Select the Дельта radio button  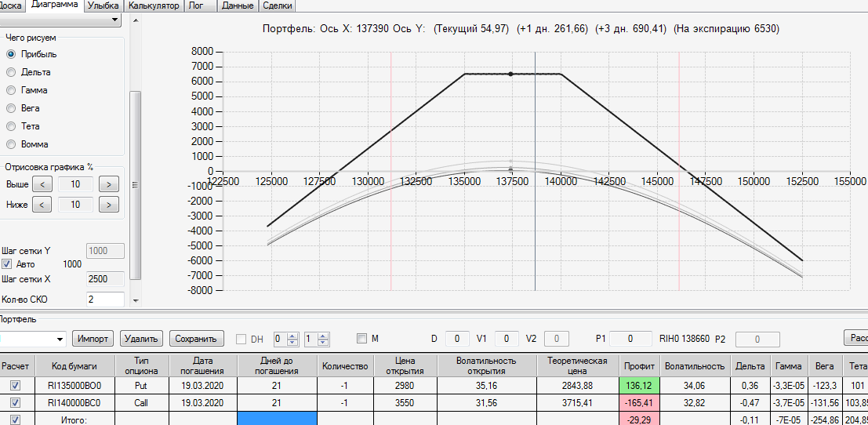10,72
